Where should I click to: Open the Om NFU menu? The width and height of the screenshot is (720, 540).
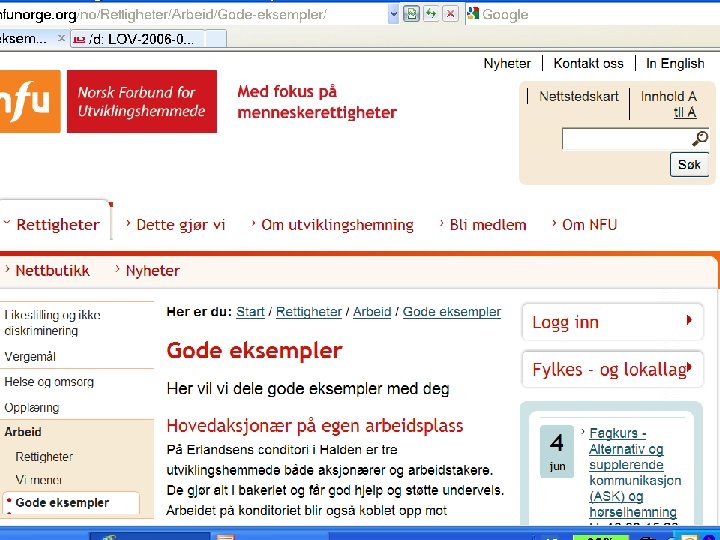(589, 225)
